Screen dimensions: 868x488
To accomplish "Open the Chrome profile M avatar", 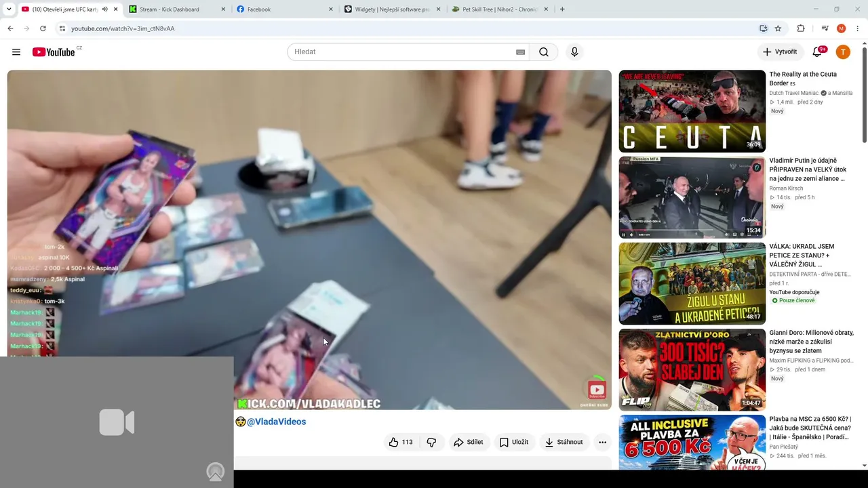I will coord(842,28).
